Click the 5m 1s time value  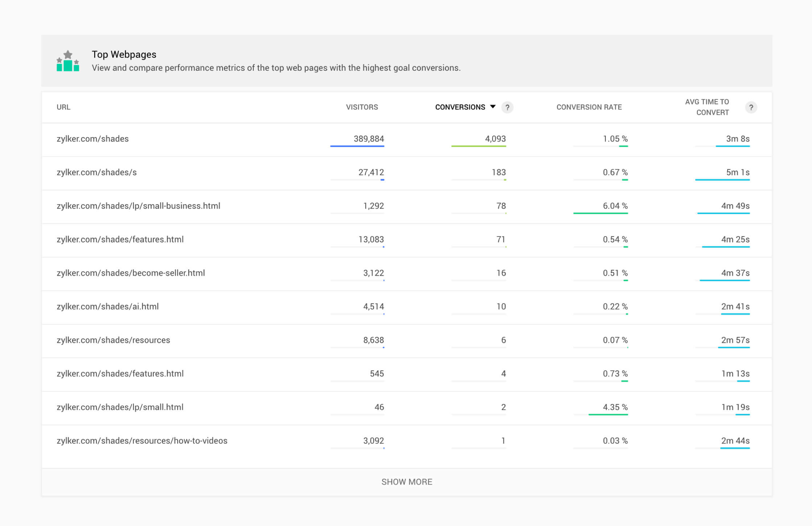(737, 172)
